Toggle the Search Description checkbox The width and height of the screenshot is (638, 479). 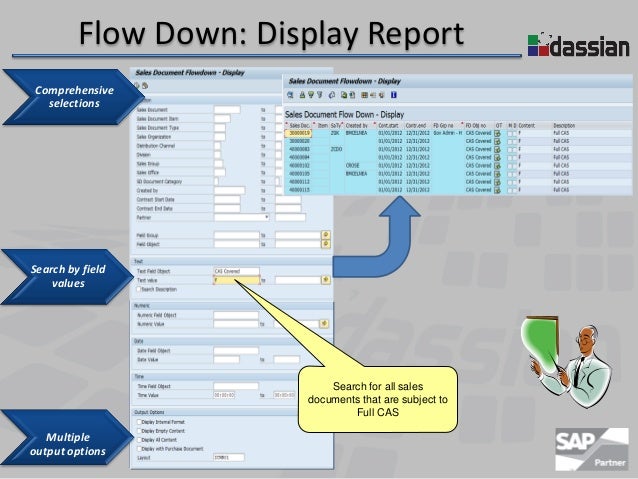coord(139,289)
